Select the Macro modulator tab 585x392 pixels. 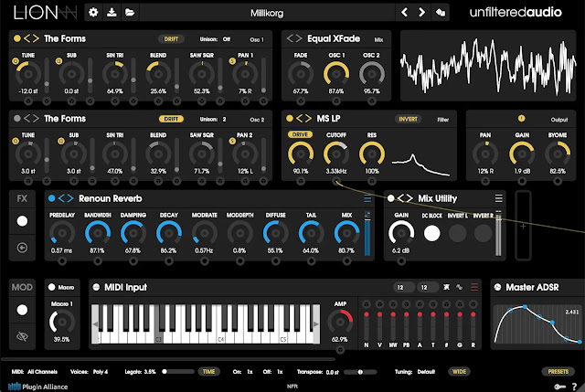click(x=61, y=287)
